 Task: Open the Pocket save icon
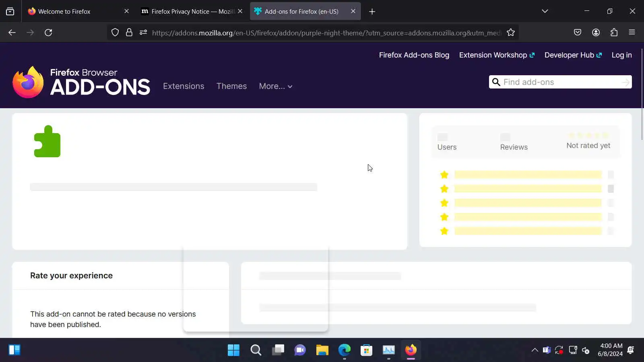coord(578,33)
